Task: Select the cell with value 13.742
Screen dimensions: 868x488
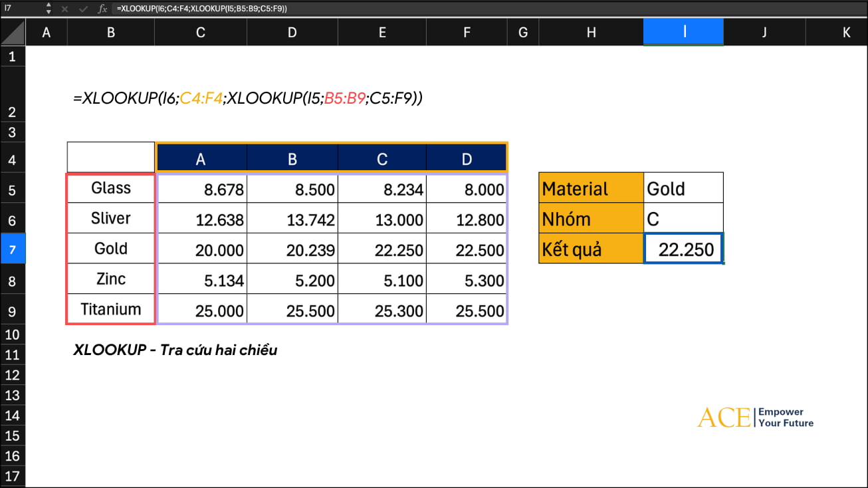Action: click(292, 219)
